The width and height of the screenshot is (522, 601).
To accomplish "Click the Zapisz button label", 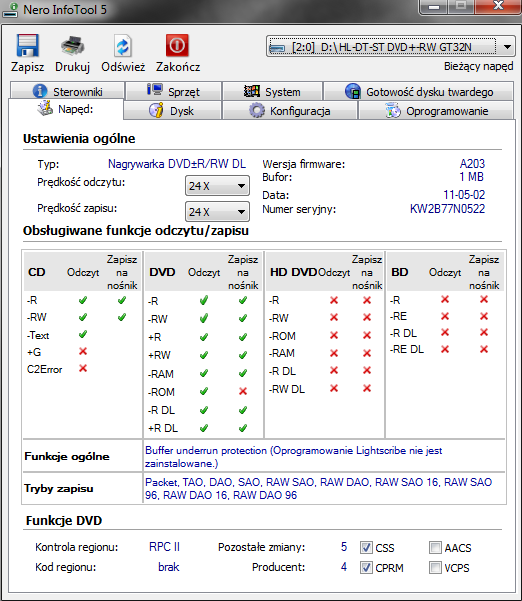I will point(27,67).
